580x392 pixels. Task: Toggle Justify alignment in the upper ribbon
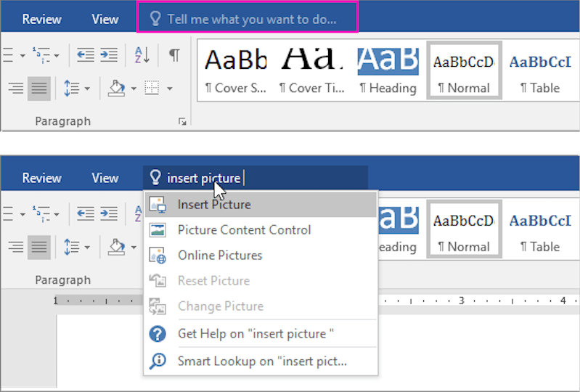pyautogui.click(x=39, y=89)
